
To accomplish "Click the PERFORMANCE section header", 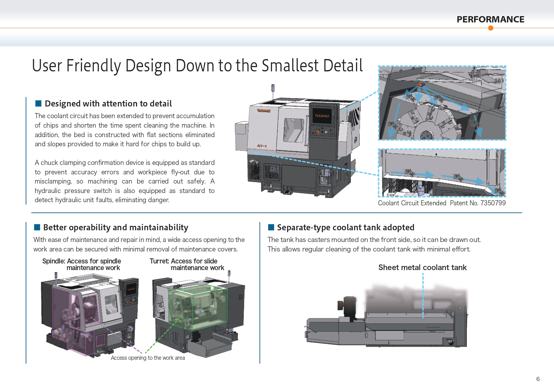I will click(490, 19).
